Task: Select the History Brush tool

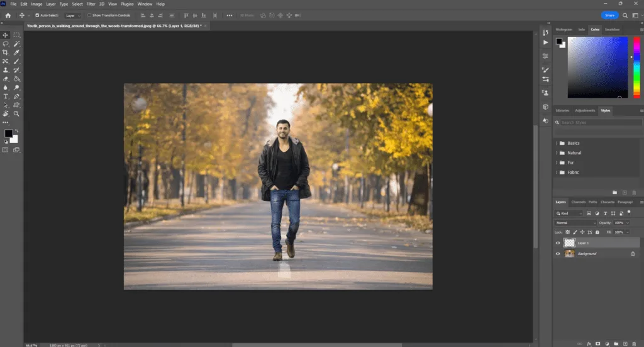Action: coord(16,71)
